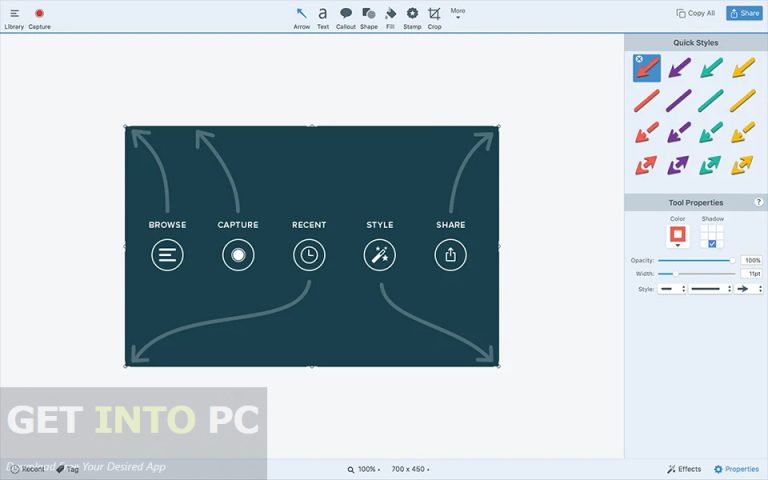Click the Opacity 100% value field
This screenshot has width=768, height=480.
[751, 261]
